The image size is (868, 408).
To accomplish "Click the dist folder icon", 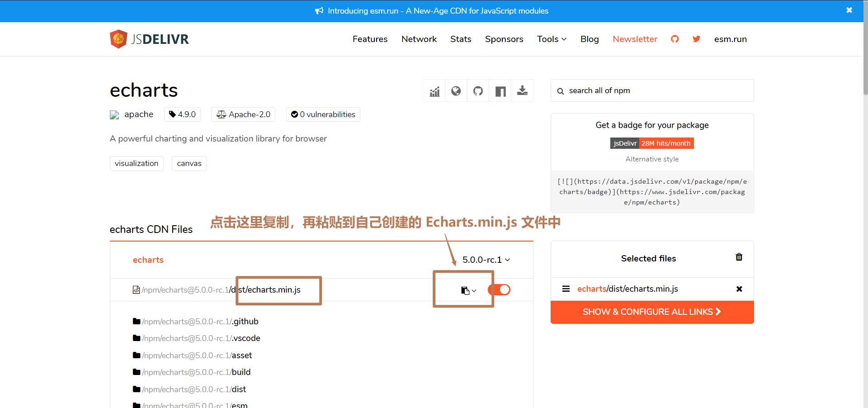I will [137, 389].
